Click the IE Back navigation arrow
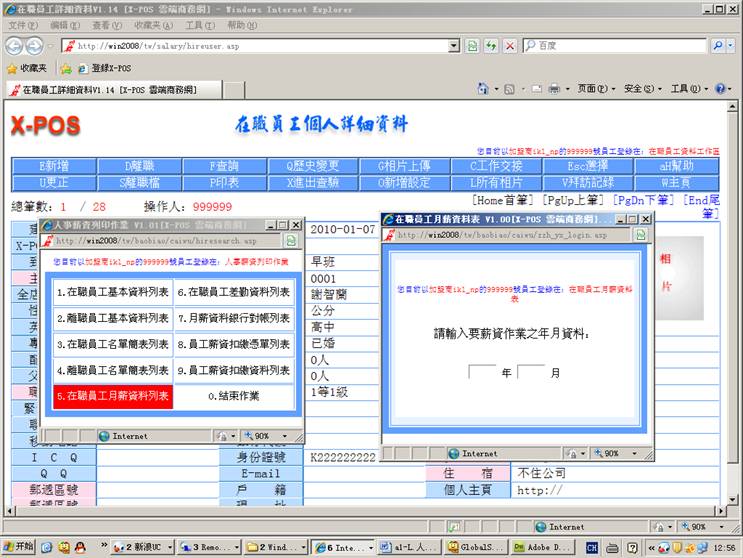Screen dimensions: 743x558 pos(14,46)
